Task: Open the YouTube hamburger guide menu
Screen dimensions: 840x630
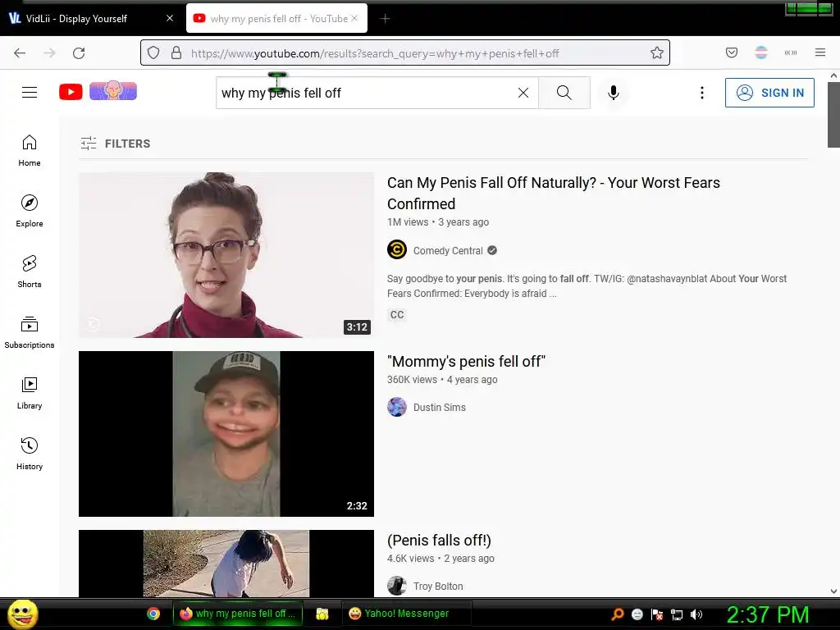Action: click(x=30, y=93)
